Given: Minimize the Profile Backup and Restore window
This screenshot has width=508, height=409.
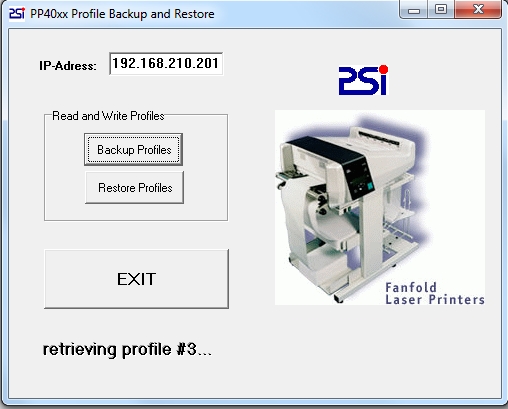Looking at the screenshot, I should (x=414, y=10).
